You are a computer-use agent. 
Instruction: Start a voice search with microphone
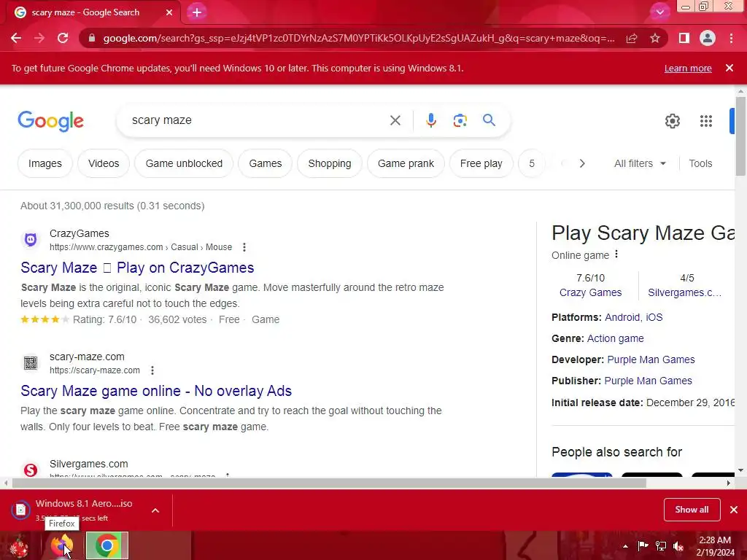coord(430,120)
